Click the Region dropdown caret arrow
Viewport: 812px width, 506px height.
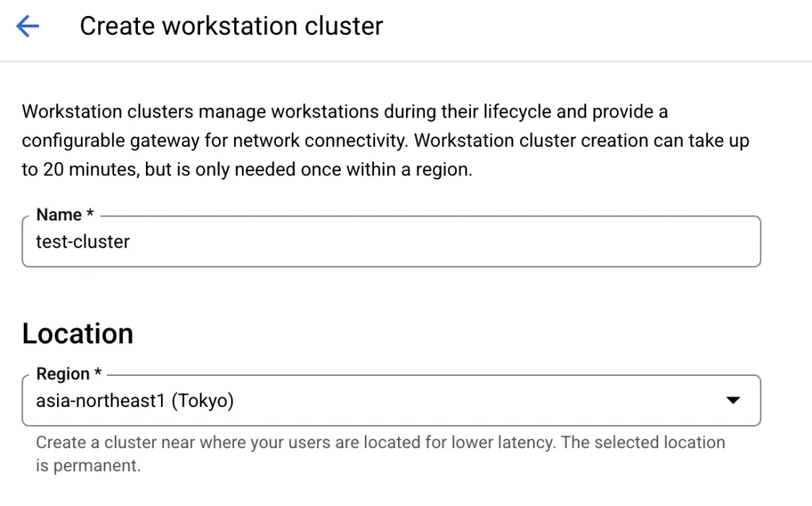[733, 401]
